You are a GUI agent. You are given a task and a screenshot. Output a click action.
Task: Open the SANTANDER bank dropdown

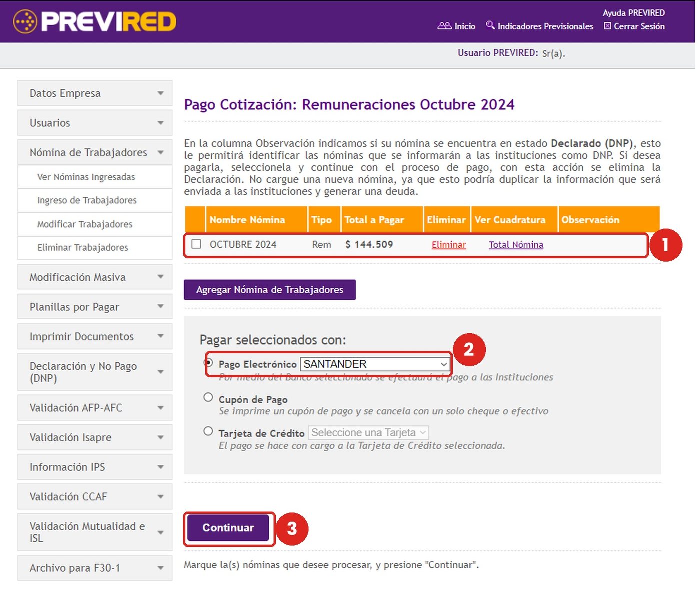[375, 364]
